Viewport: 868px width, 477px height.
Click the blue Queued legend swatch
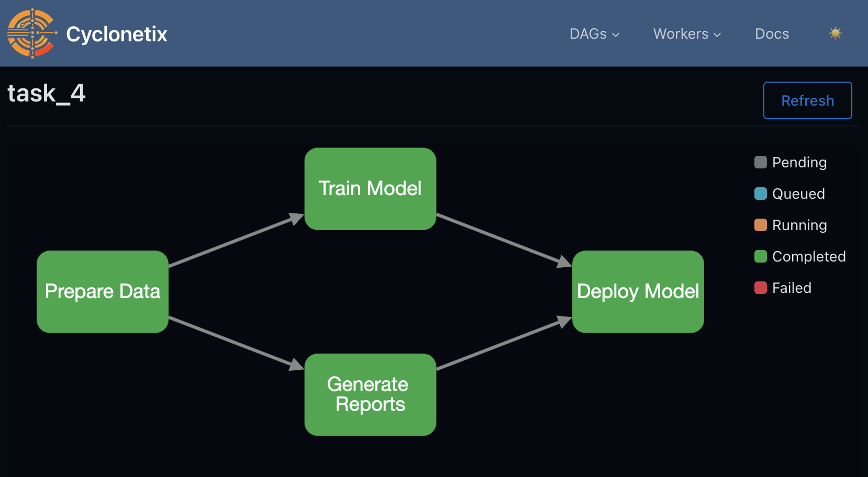pos(760,194)
